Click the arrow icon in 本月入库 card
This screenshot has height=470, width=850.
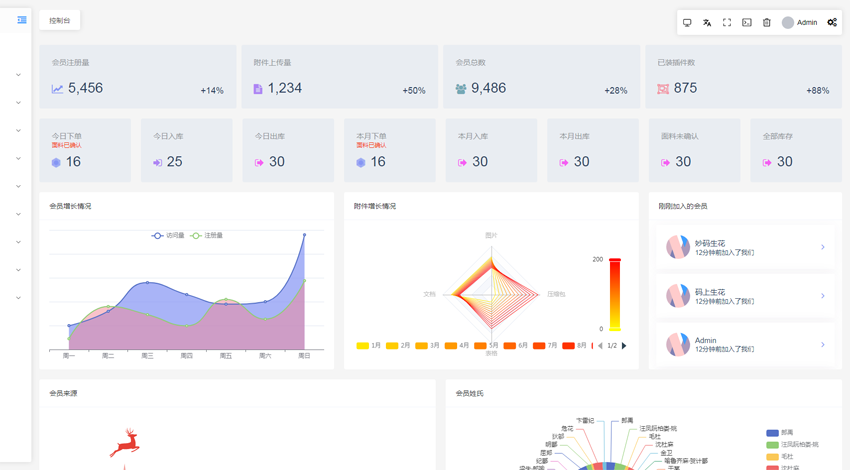[x=462, y=163]
